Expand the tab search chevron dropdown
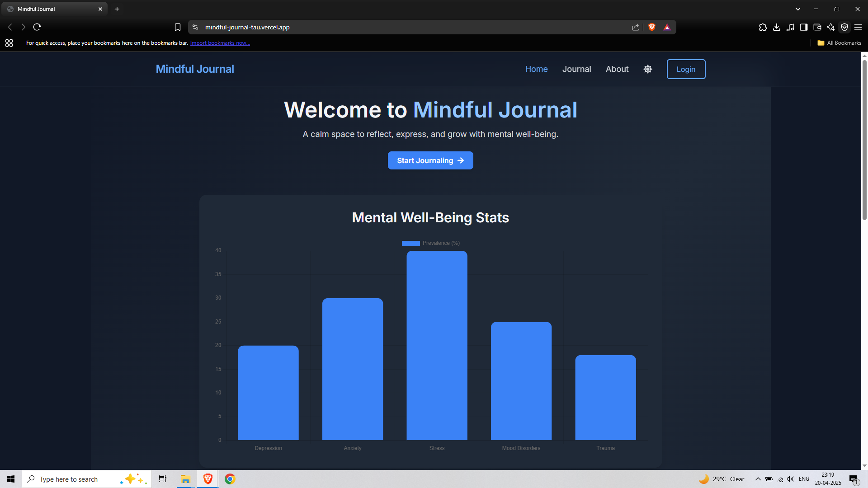Viewport: 868px width, 488px height. (797, 9)
